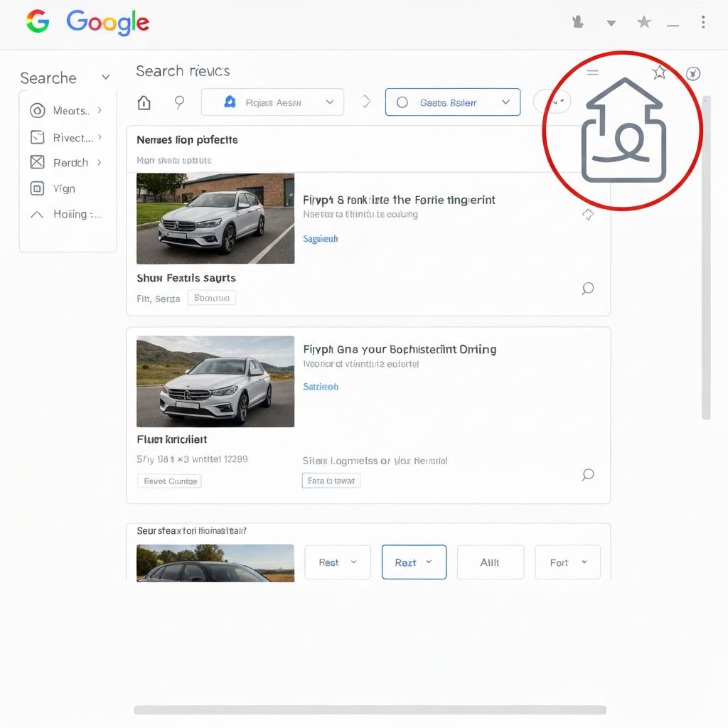Open the Rest dropdown at the bottom

point(337,562)
